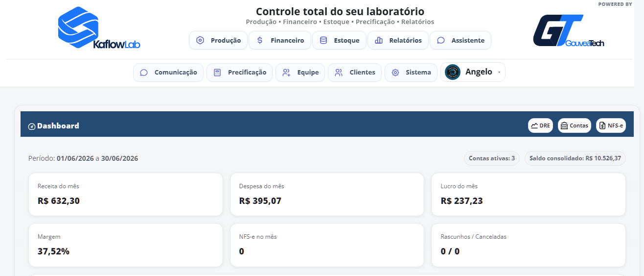Click the Dashboard panel title
644x276 pixels.
[58, 126]
